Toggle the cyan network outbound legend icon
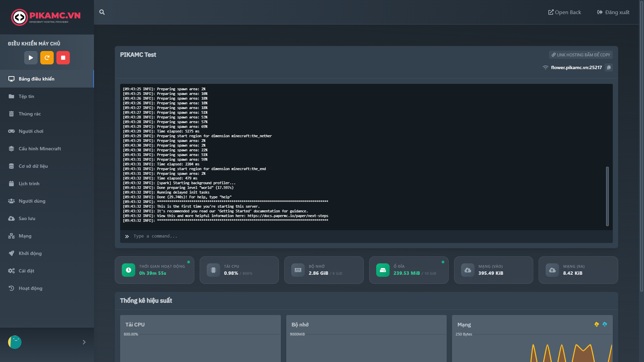Screen dimensions: 644x362 604,324
